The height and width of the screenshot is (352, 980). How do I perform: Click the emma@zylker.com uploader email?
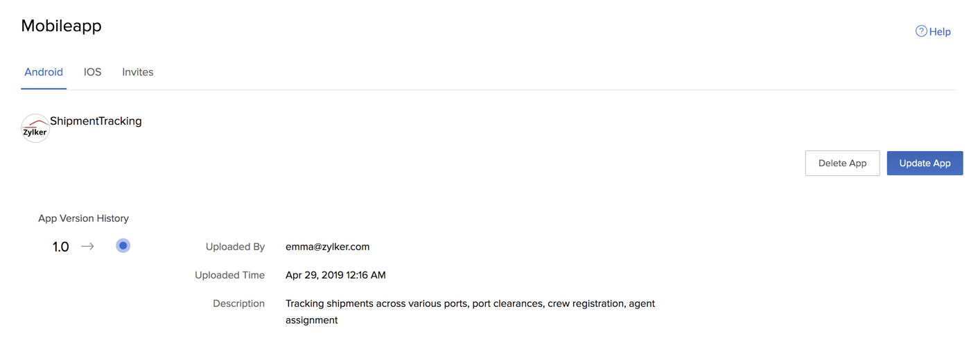pyautogui.click(x=327, y=247)
